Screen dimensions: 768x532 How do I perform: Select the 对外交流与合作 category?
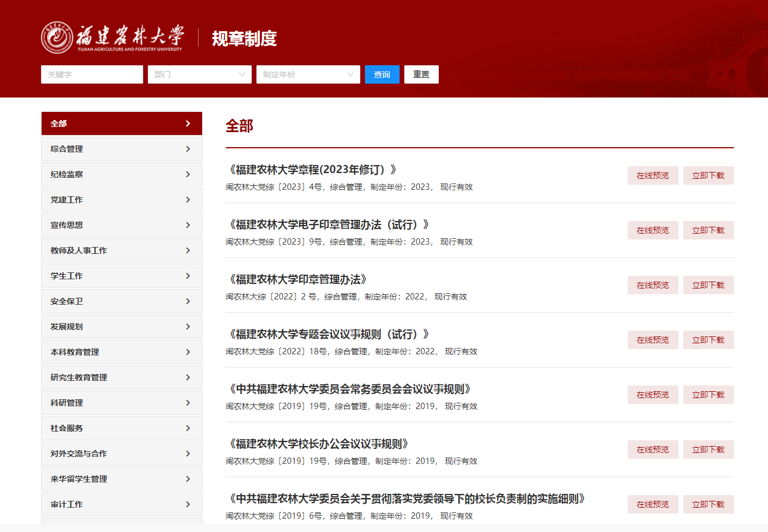click(122, 454)
